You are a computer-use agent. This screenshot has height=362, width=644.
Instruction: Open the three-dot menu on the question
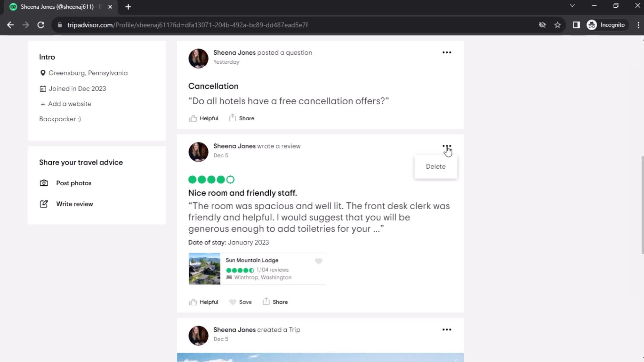click(x=447, y=52)
